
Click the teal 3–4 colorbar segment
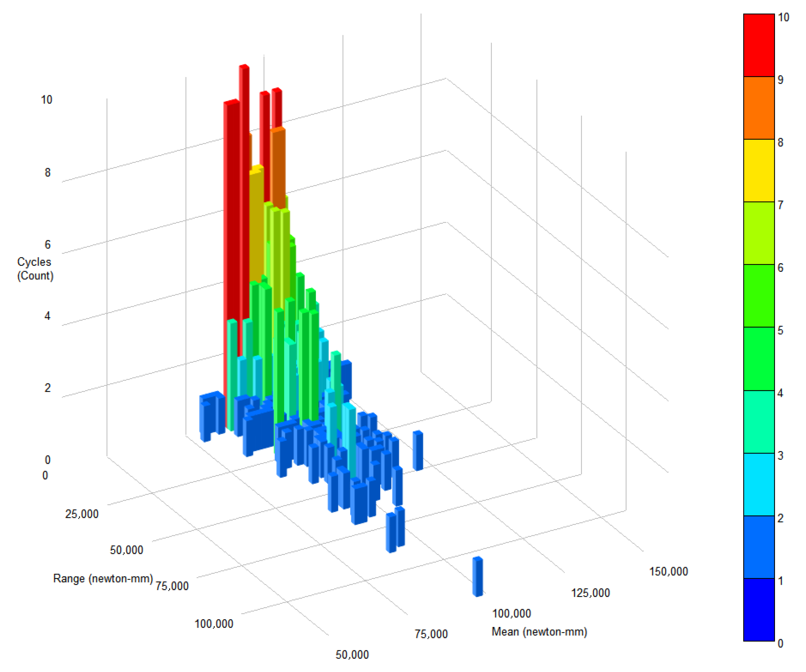click(x=758, y=421)
